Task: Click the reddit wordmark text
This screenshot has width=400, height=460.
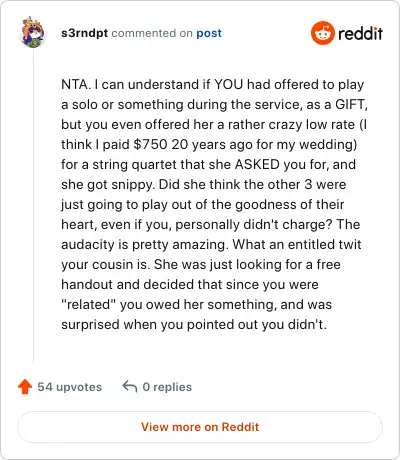Action: 360,33
